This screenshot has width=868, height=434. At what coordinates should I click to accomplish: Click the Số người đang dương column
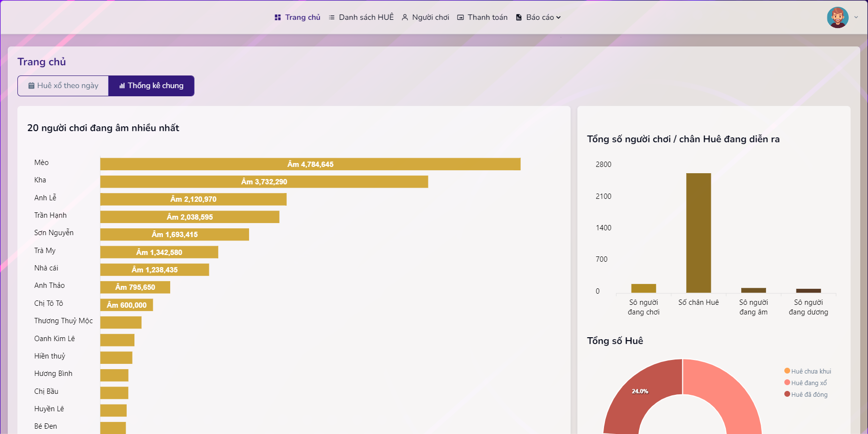tap(809, 291)
